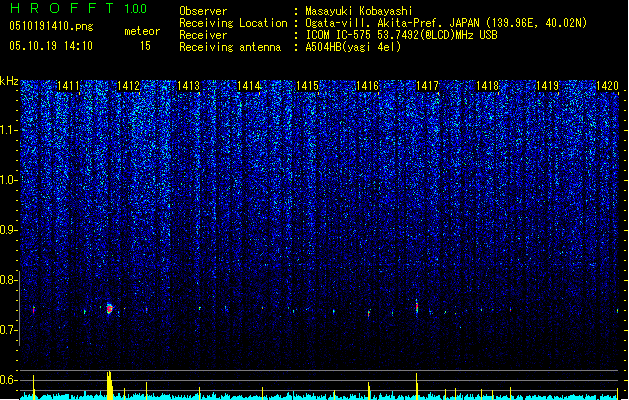Click the red meteor echo just after 1417
Viewport: 629px width, 400px height.
coord(417,307)
